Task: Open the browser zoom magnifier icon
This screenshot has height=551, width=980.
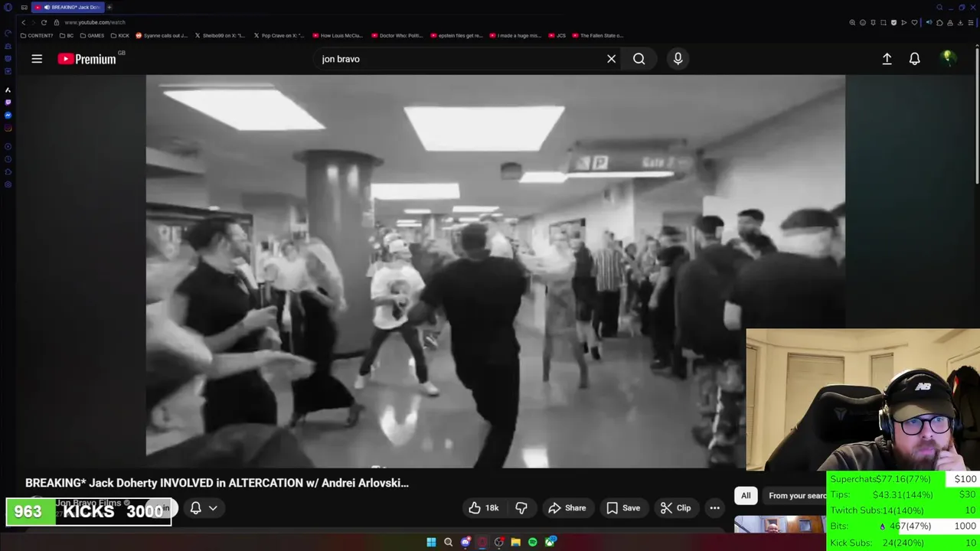Action: 852,23
